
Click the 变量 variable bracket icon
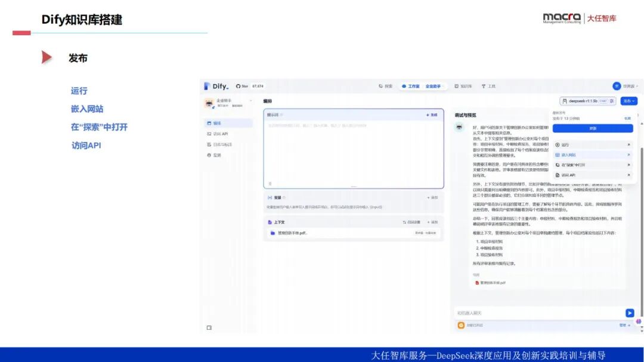tap(270, 197)
